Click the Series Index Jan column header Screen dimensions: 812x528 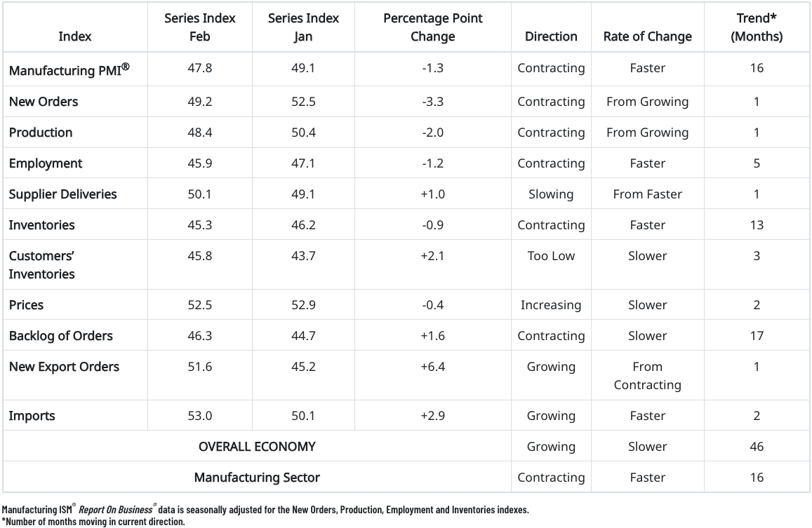(302, 27)
